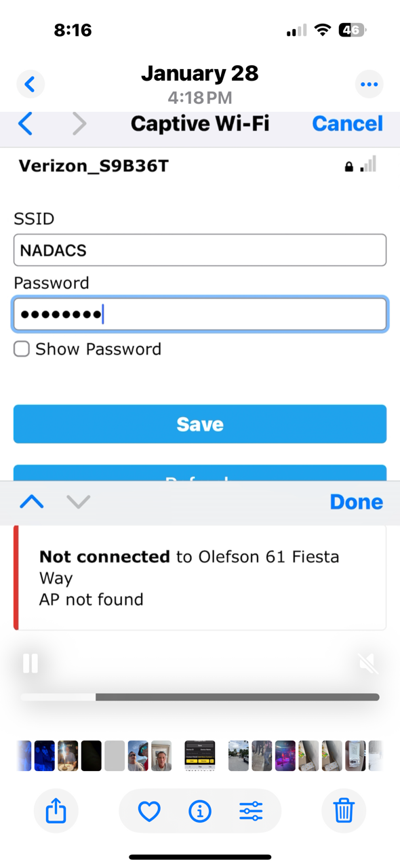
Task: Tap Done above the keyboard bar
Action: coord(356,502)
